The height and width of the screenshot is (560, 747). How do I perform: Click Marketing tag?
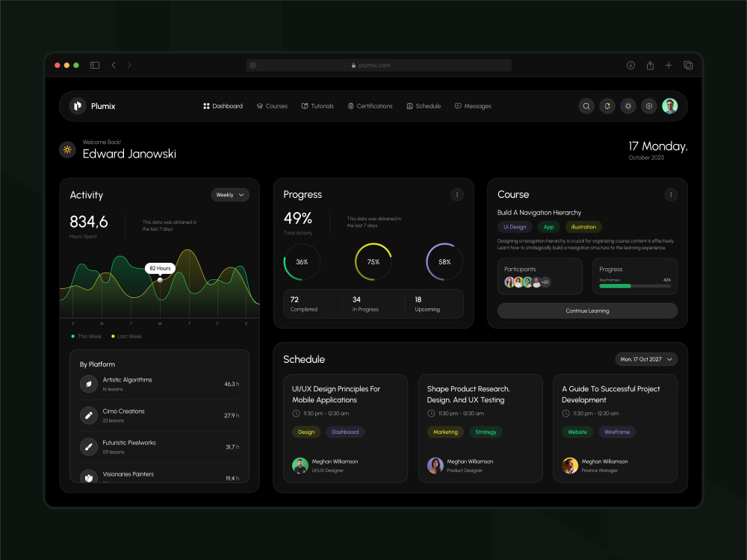click(x=445, y=432)
